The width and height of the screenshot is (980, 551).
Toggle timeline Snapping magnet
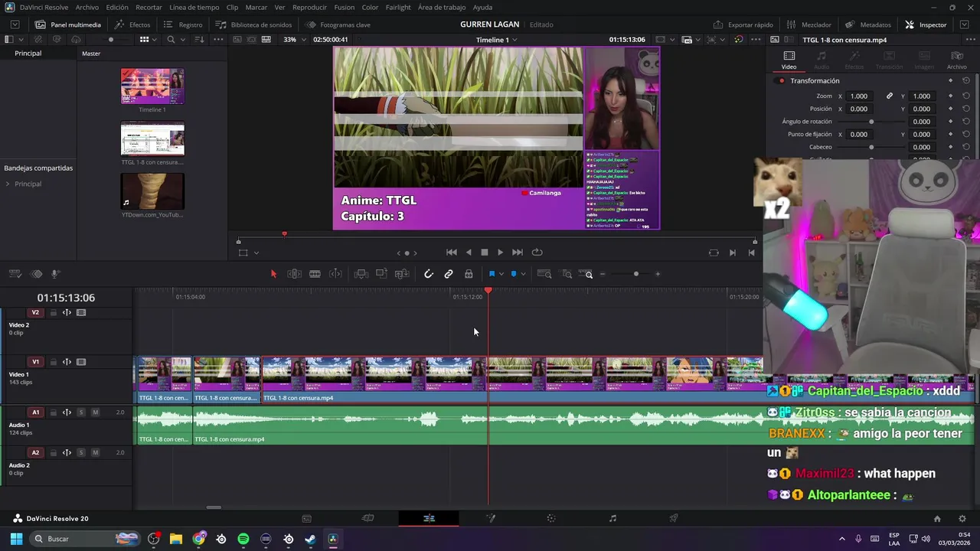pos(429,274)
